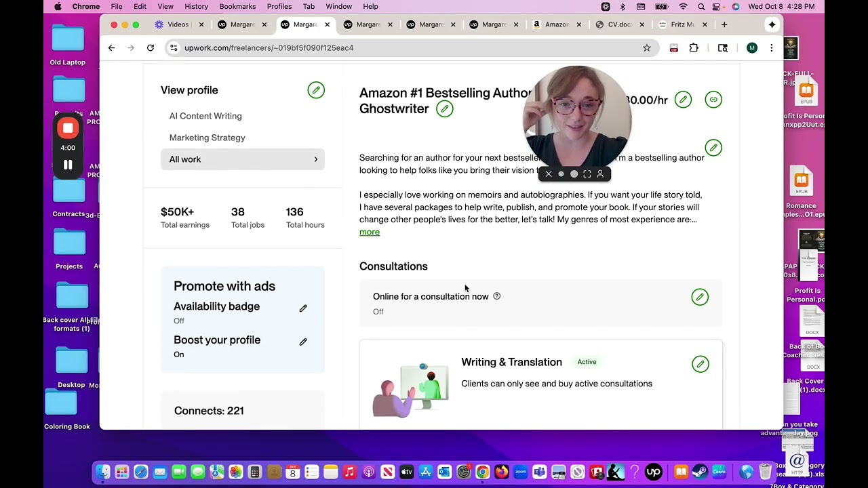Expand webcam bubble to fullscreen

pyautogui.click(x=587, y=174)
